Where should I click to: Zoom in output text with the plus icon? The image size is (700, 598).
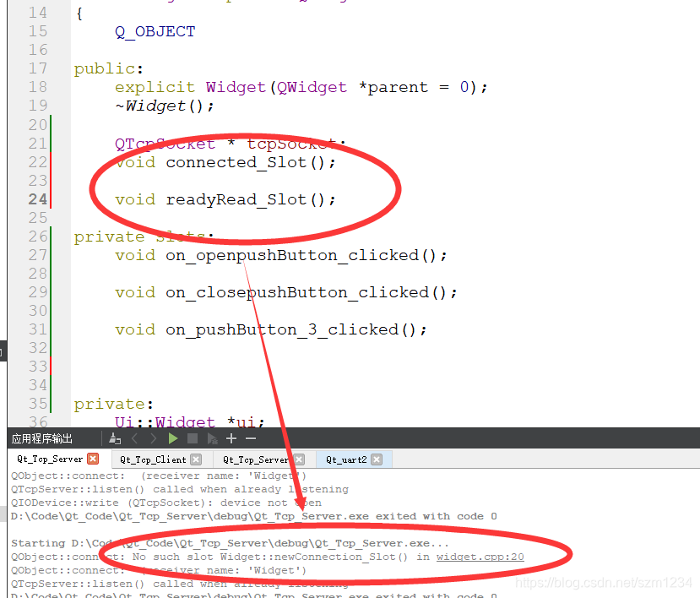(x=231, y=438)
